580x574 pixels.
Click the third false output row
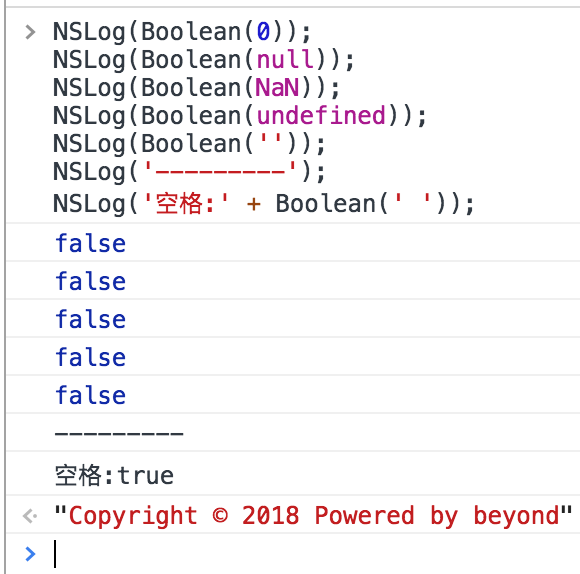click(293, 318)
